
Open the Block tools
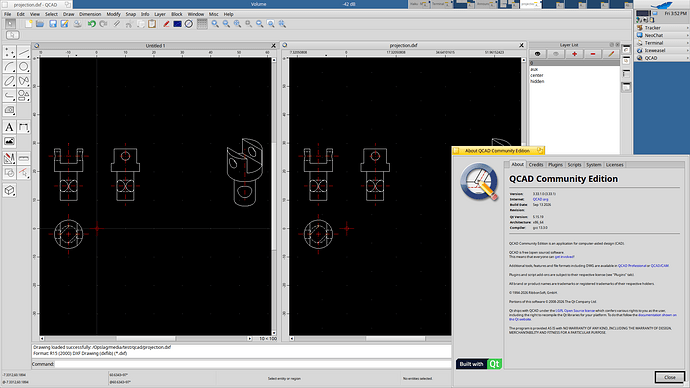pyautogui.click(x=9, y=172)
